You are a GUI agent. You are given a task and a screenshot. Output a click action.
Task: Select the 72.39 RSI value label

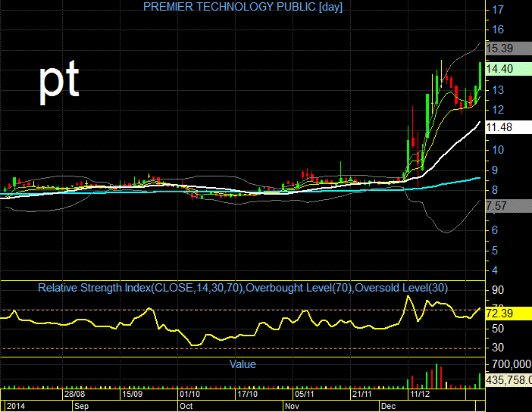tap(509, 314)
